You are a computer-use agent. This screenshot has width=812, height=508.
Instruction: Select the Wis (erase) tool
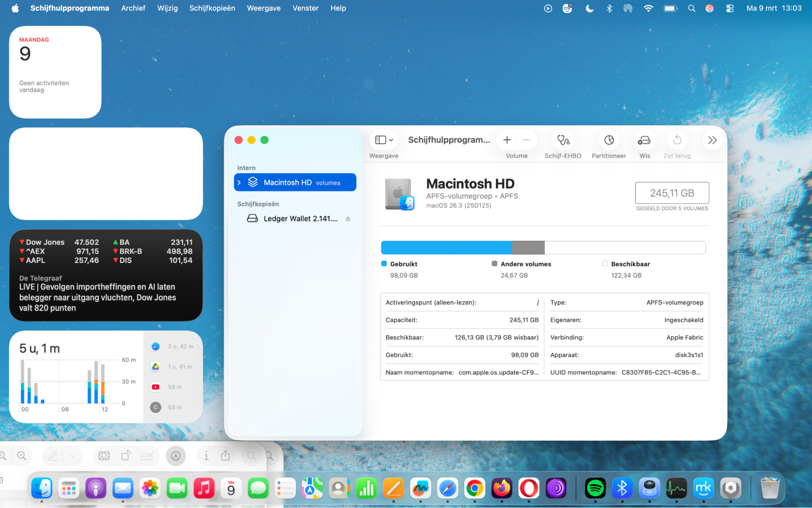[644, 140]
